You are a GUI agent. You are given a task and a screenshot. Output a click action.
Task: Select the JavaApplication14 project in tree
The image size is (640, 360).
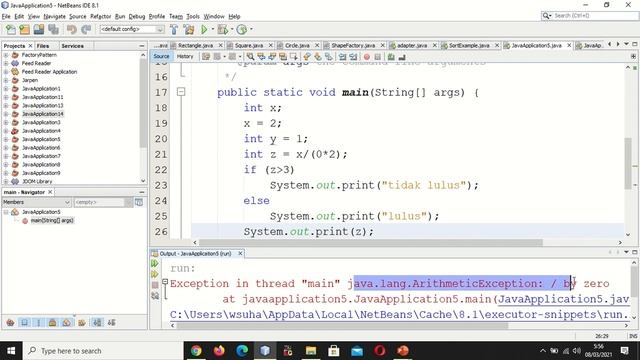pyautogui.click(x=42, y=114)
